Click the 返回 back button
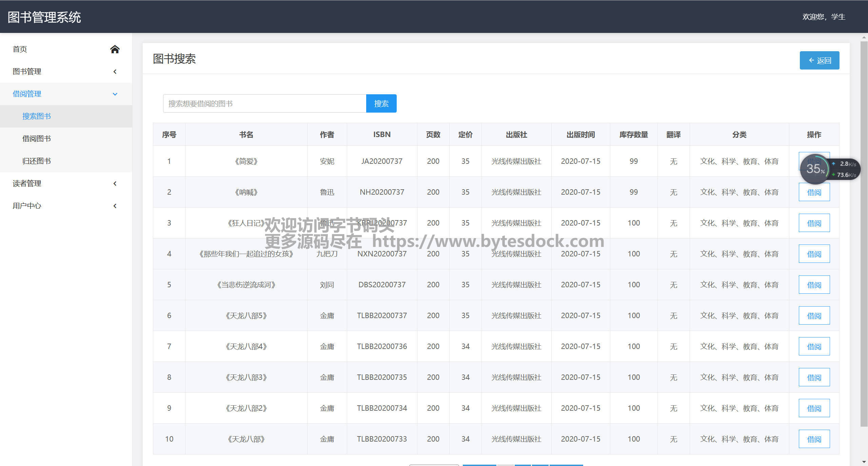Viewport: 868px width, 466px height. tap(819, 60)
